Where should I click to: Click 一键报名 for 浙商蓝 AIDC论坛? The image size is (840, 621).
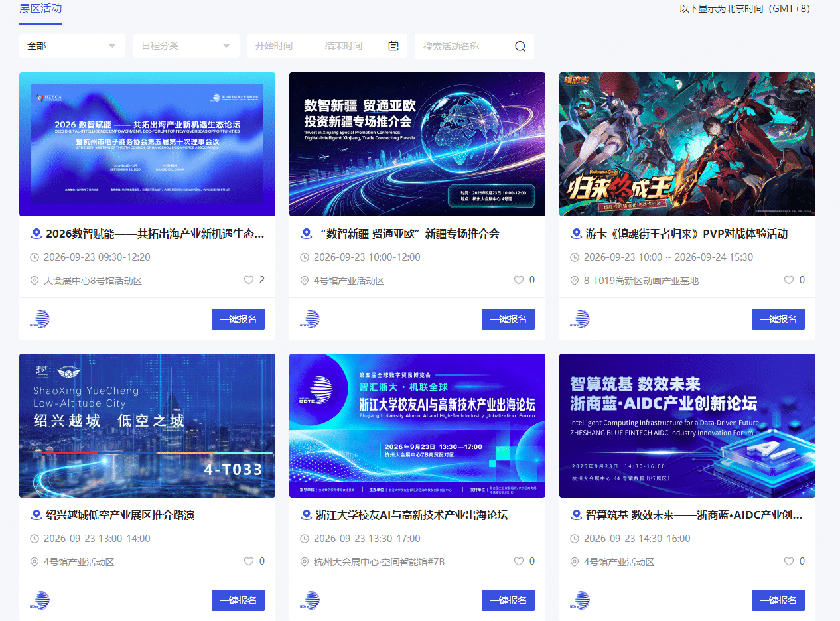[778, 600]
